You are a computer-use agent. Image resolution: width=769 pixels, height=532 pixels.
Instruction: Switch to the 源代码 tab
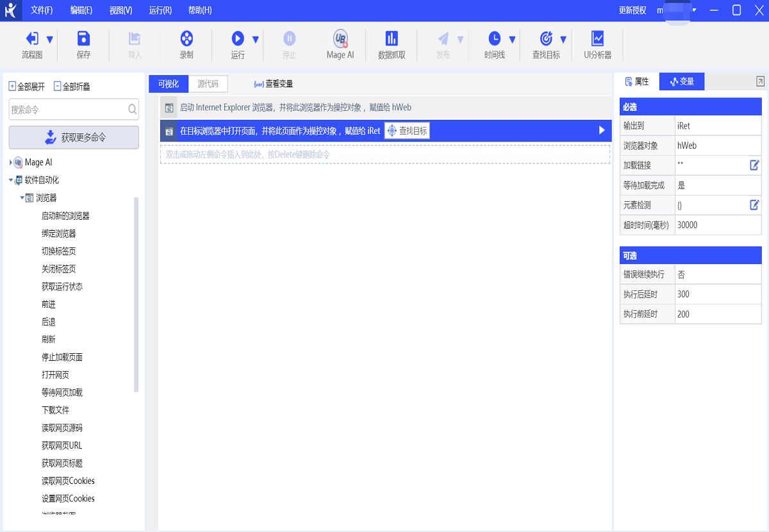point(208,84)
